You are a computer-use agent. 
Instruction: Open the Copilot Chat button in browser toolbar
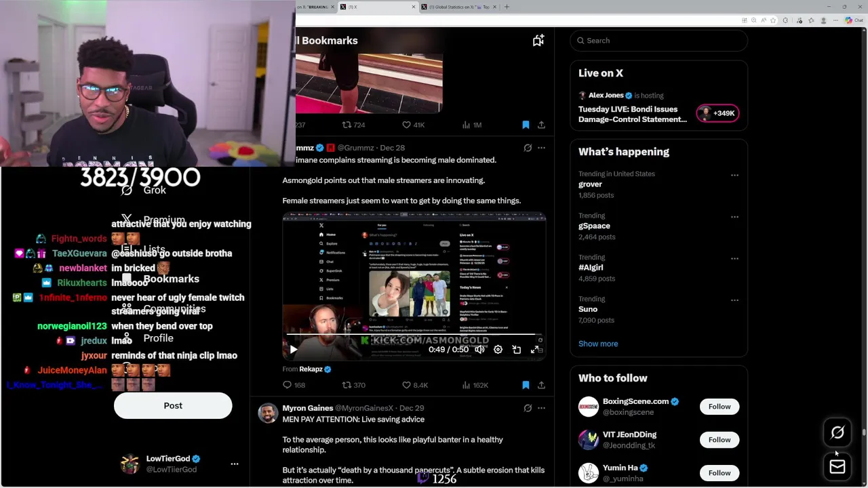pos(854,20)
